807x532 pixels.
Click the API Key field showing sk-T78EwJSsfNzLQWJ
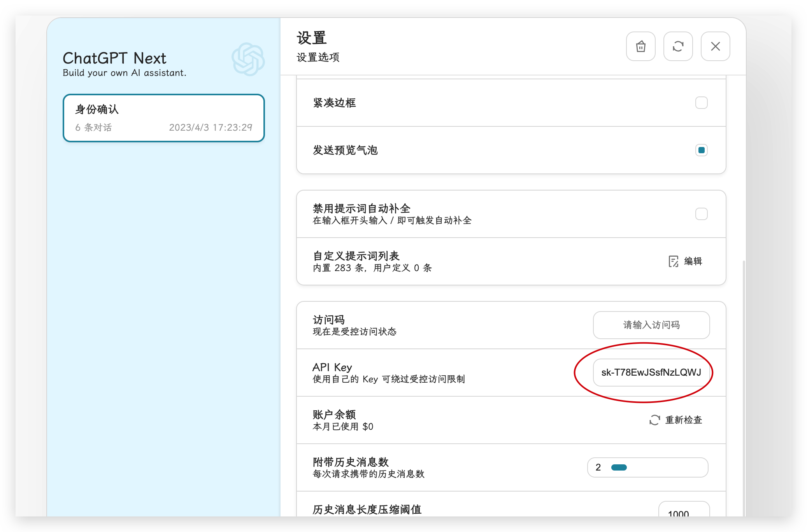651,373
